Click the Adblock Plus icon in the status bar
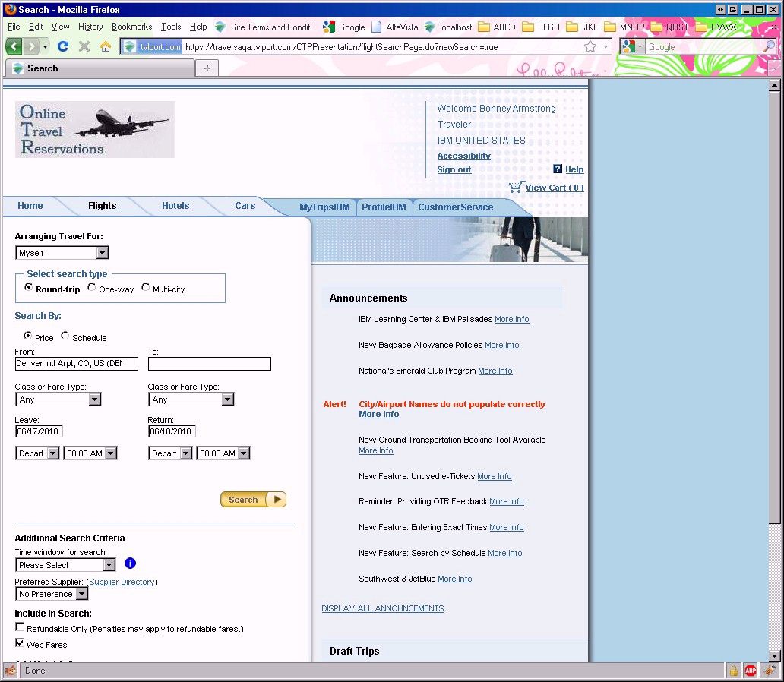This screenshot has width=784, height=682. 751,671
